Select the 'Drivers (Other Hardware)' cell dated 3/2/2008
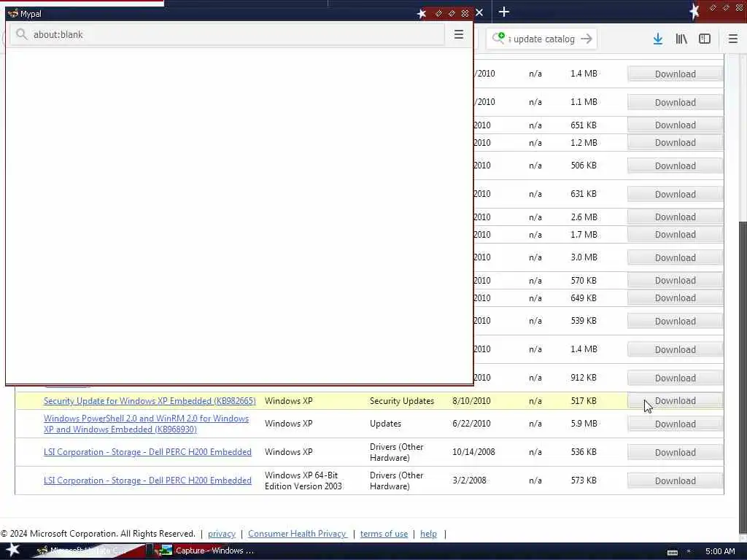 396,481
